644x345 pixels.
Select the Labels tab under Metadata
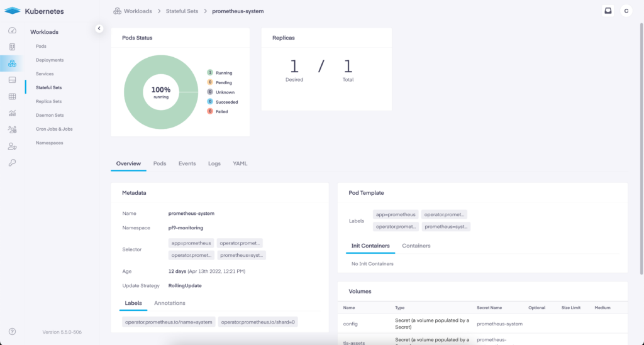pyautogui.click(x=133, y=303)
